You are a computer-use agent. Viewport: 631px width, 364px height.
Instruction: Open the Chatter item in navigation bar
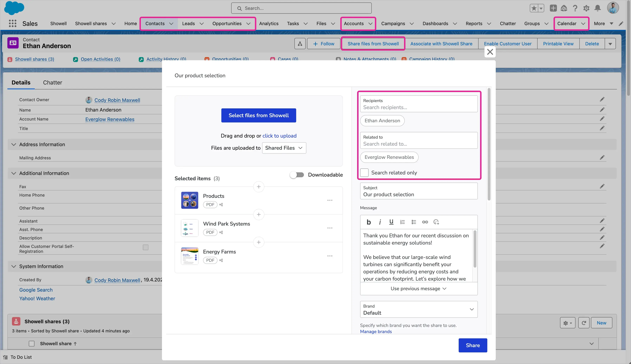click(508, 24)
